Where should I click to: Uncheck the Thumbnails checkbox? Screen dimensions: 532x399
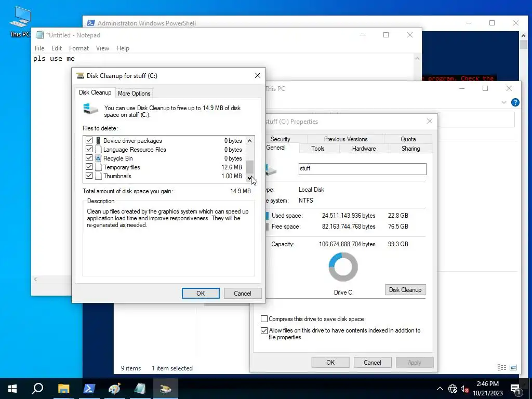coord(89,176)
